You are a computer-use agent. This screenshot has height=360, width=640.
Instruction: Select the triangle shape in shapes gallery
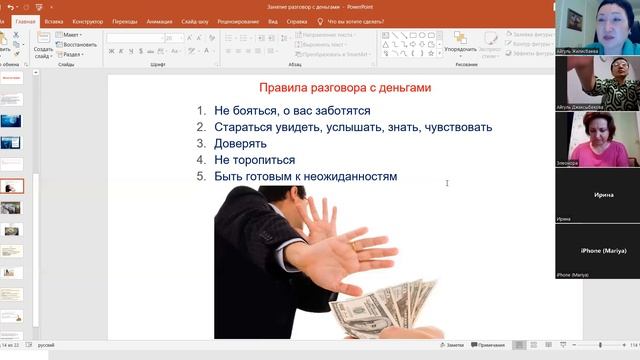point(386,44)
